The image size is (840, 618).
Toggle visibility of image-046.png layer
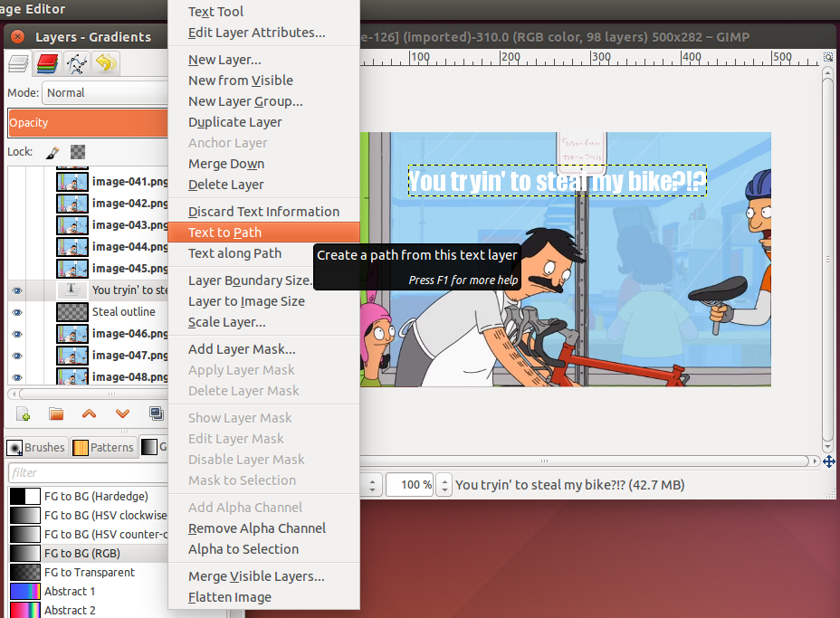(x=17, y=334)
